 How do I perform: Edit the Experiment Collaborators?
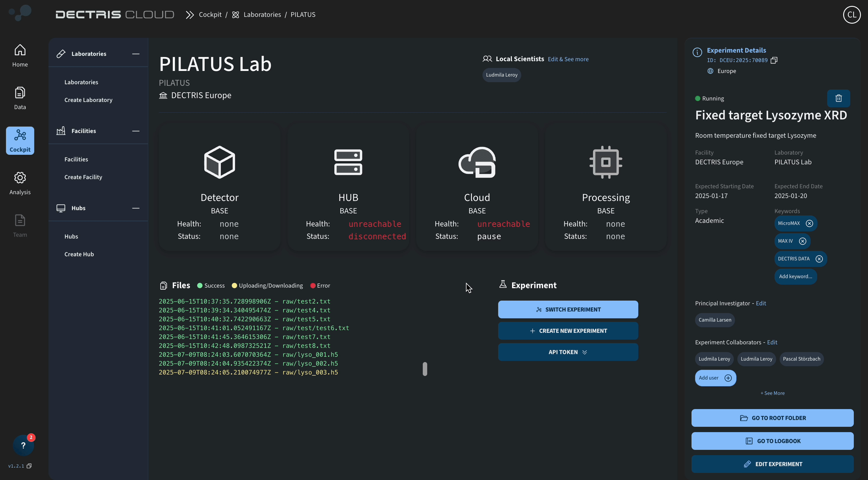[x=772, y=342]
